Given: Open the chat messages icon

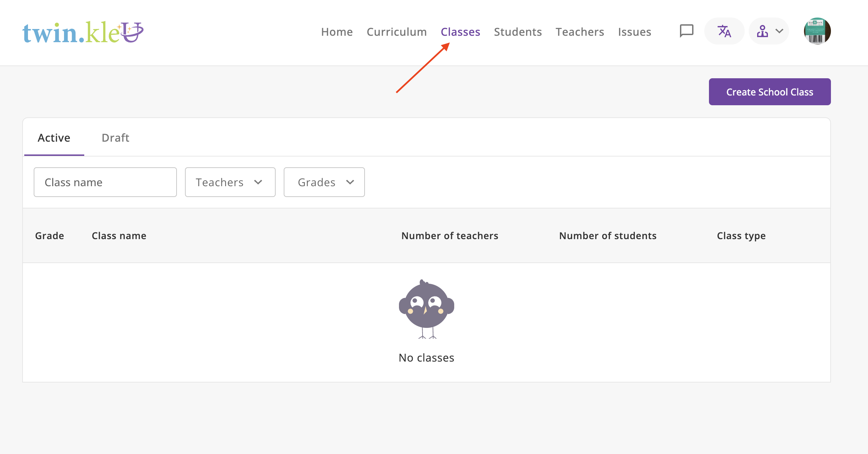Looking at the screenshot, I should tap(686, 31).
